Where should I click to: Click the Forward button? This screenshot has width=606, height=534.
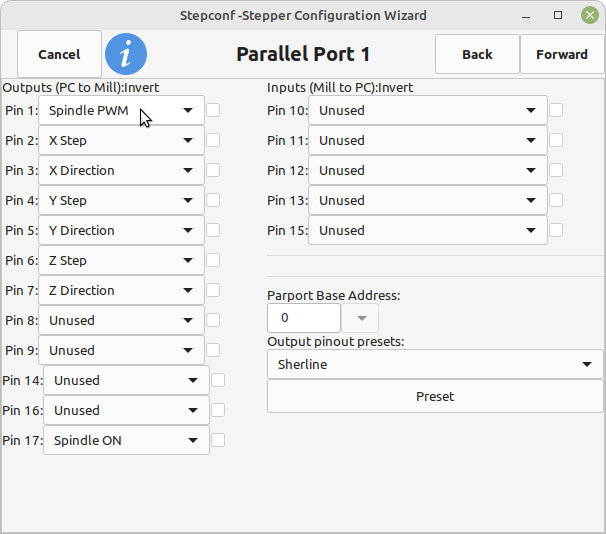[x=561, y=54]
